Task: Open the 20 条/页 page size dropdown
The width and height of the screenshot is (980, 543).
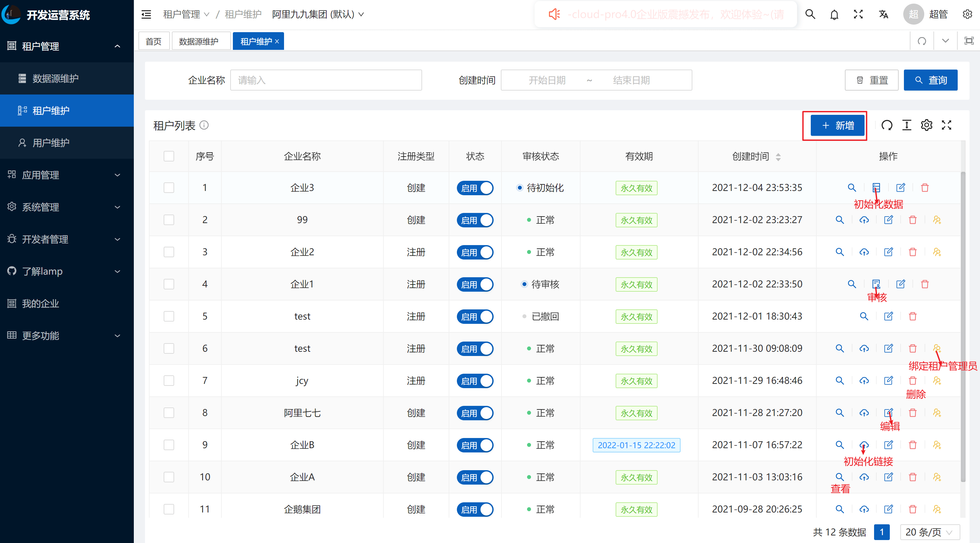Action: (929, 532)
